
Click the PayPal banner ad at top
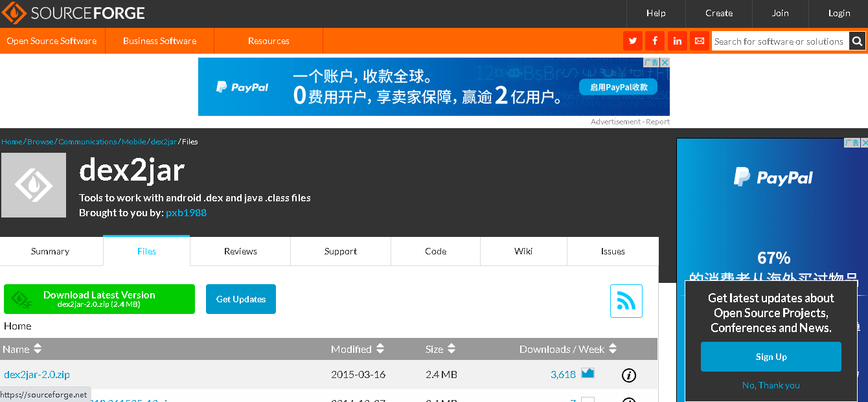(x=434, y=87)
